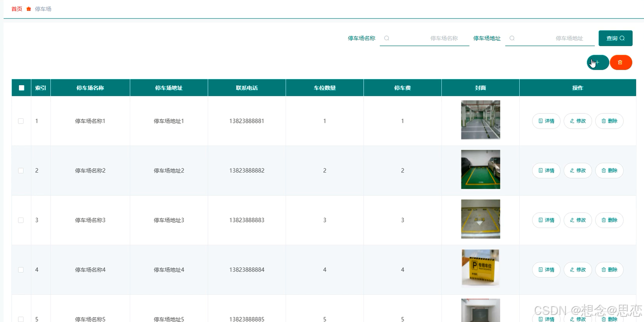Click the 停车费 column header

pyautogui.click(x=402, y=88)
